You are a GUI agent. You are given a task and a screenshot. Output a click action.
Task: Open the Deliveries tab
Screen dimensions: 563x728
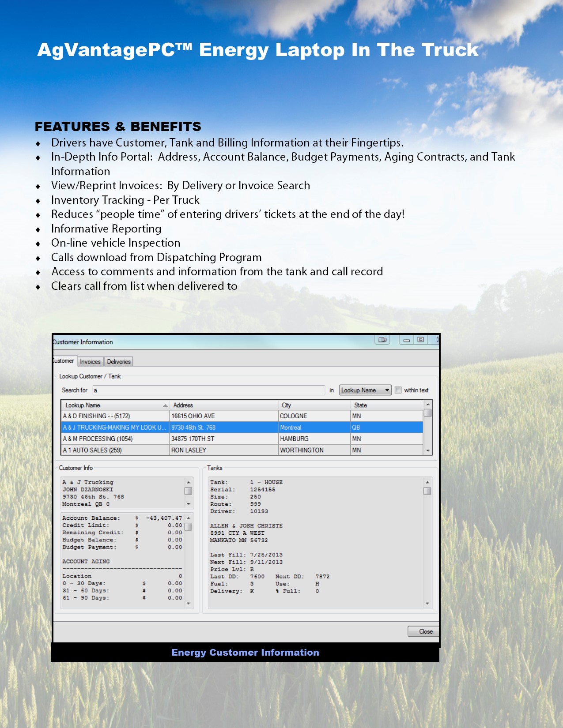(119, 362)
